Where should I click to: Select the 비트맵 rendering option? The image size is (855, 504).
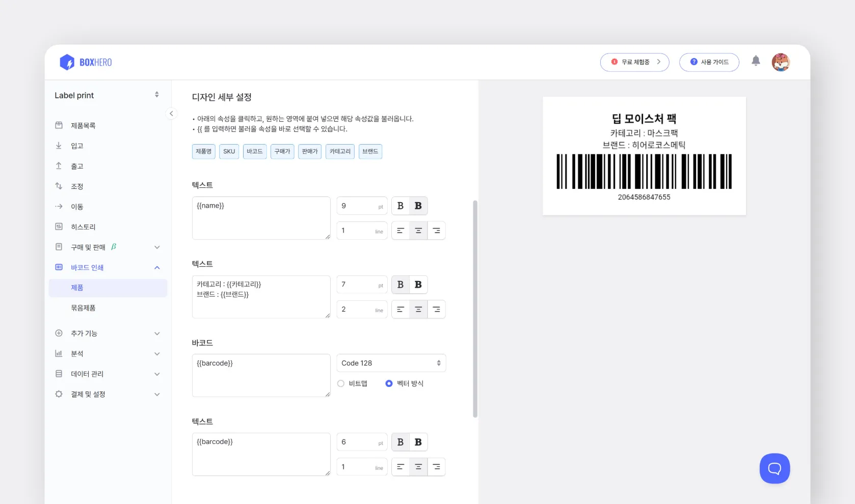point(340,383)
